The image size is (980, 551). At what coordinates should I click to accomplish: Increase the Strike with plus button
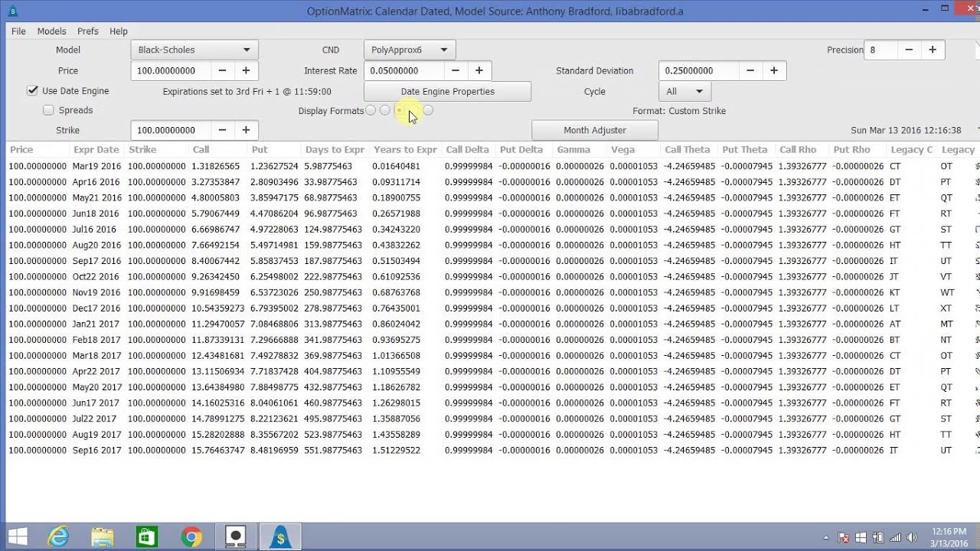pos(246,130)
